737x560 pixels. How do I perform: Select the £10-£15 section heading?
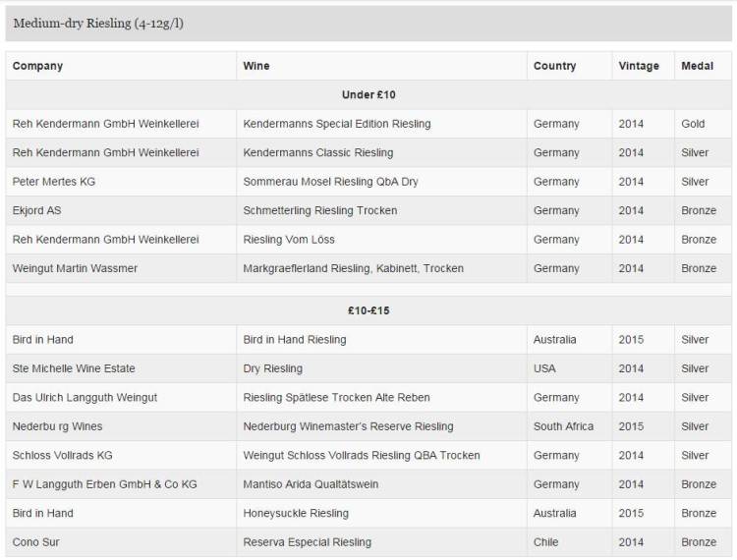(x=368, y=310)
